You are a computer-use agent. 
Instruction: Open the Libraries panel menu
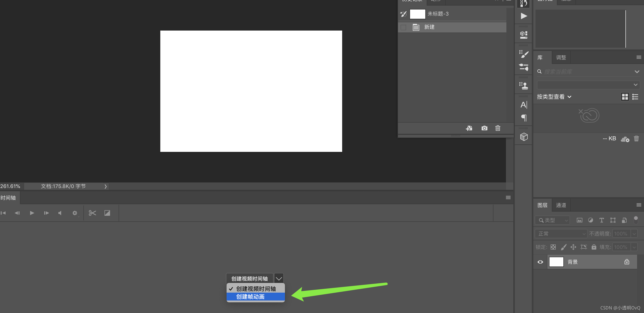click(639, 57)
